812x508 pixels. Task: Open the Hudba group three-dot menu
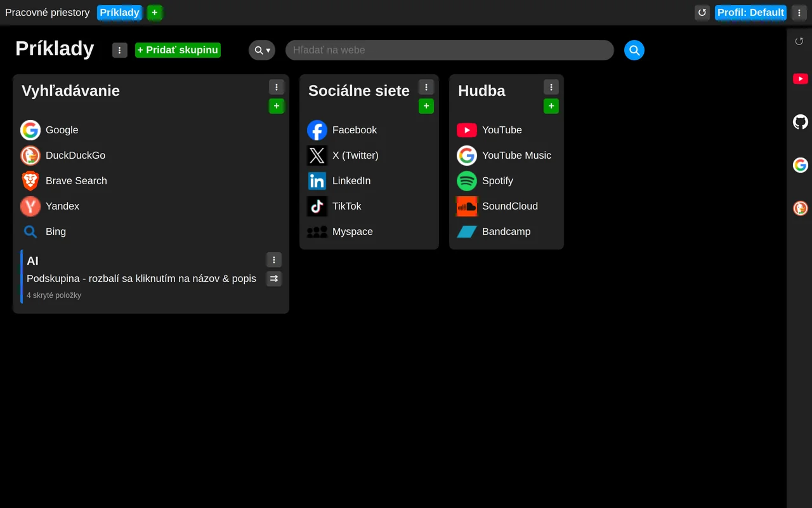point(551,87)
